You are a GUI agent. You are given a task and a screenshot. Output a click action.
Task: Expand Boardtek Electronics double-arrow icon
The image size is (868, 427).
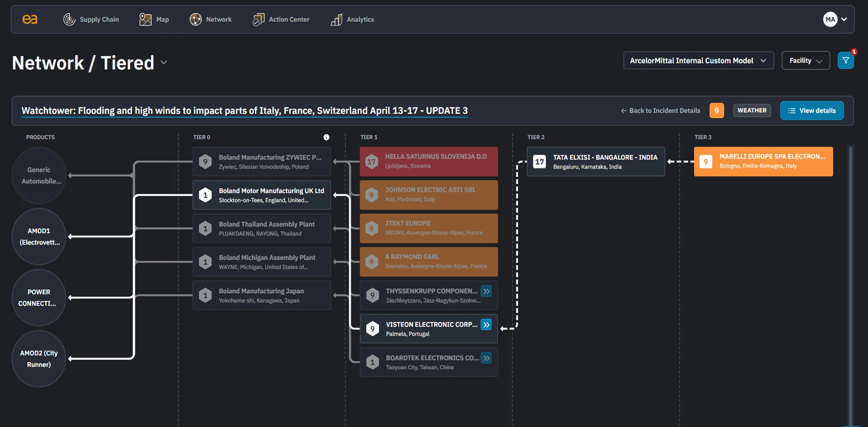486,358
